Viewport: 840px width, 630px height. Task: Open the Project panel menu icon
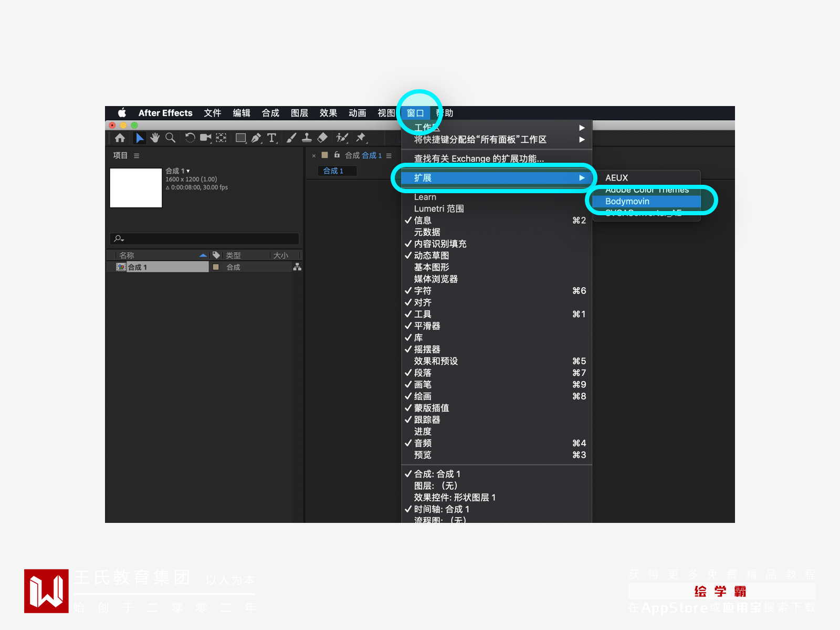[136, 155]
